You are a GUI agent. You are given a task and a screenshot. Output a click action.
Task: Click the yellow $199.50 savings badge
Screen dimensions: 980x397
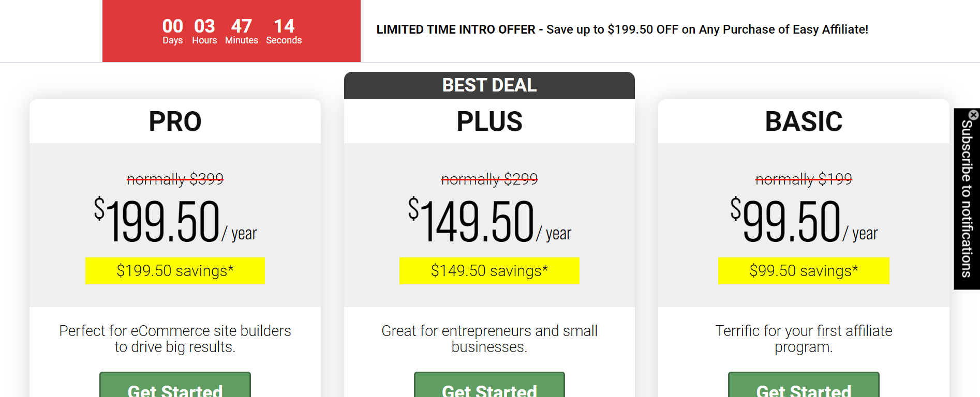(175, 270)
